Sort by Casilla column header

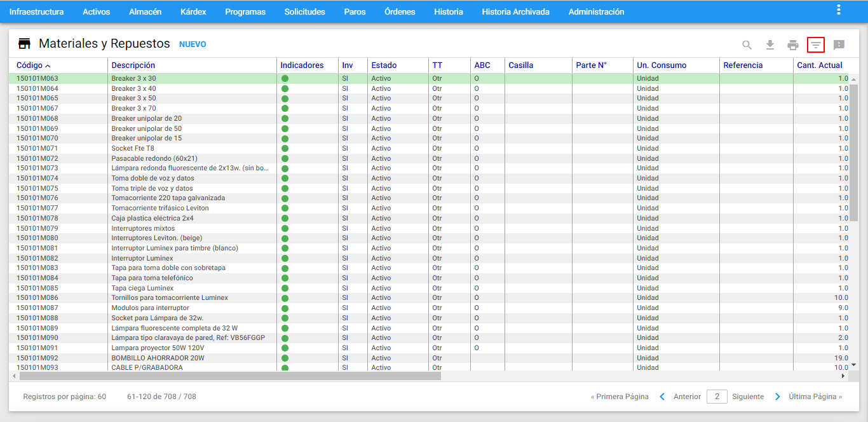[x=521, y=65]
